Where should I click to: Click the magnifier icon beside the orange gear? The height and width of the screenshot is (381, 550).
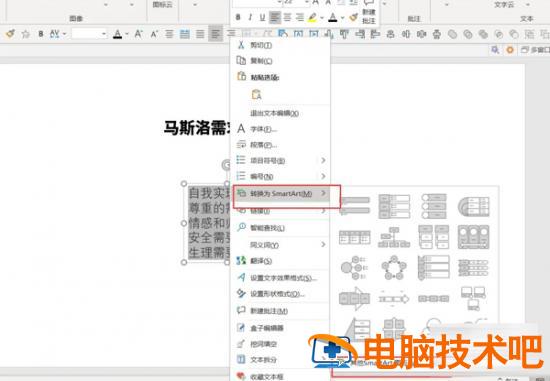click(x=495, y=50)
